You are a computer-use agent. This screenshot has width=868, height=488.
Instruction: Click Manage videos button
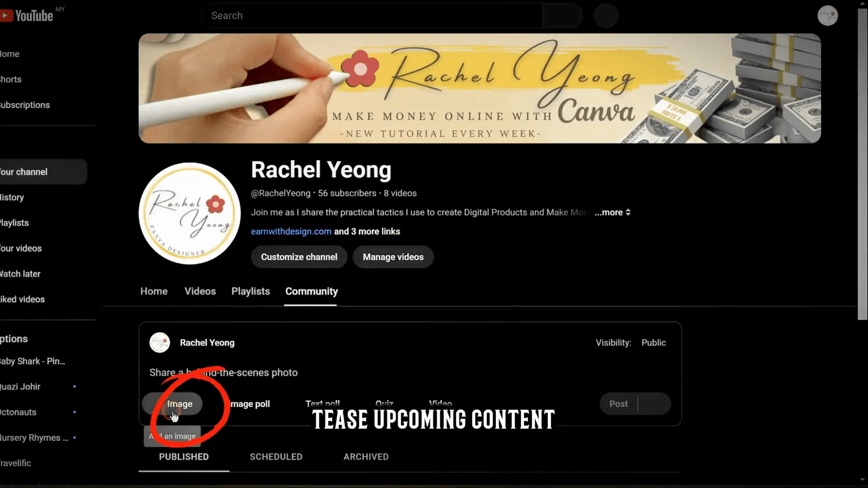point(393,257)
